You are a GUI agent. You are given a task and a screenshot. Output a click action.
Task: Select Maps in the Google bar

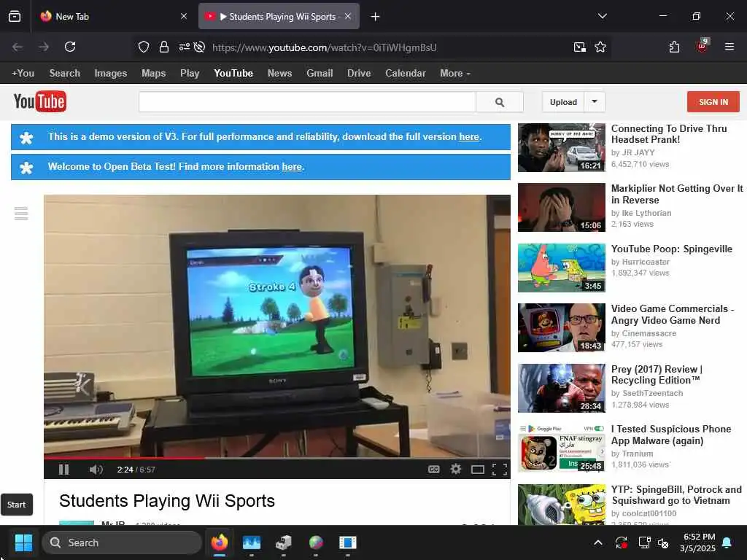click(x=153, y=74)
